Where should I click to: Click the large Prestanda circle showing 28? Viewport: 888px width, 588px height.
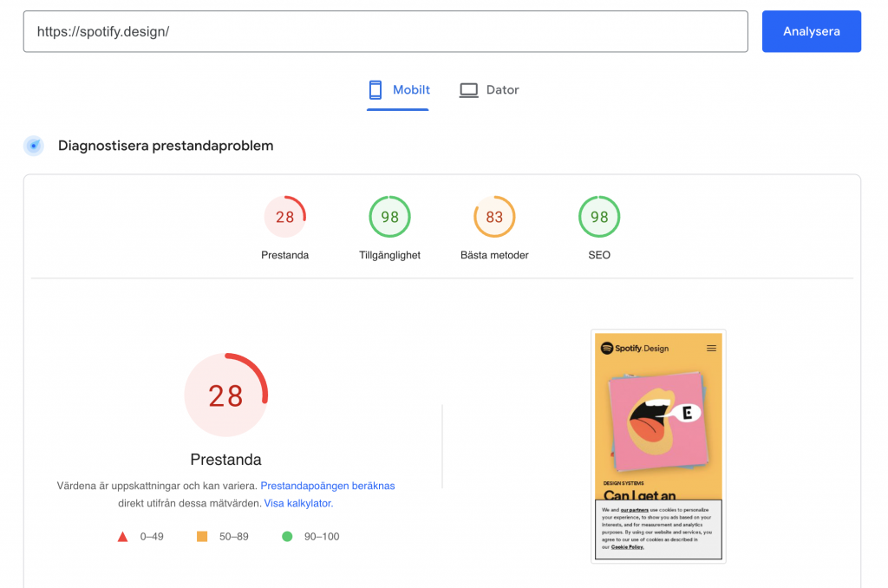point(225,395)
